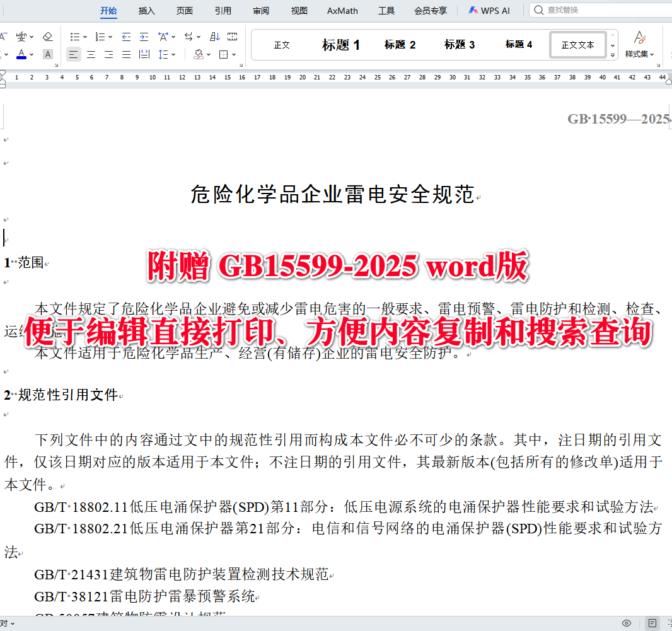The width and height of the screenshot is (672, 631).
Task: Open the 审阅 ribbon tab
Action: point(260,11)
